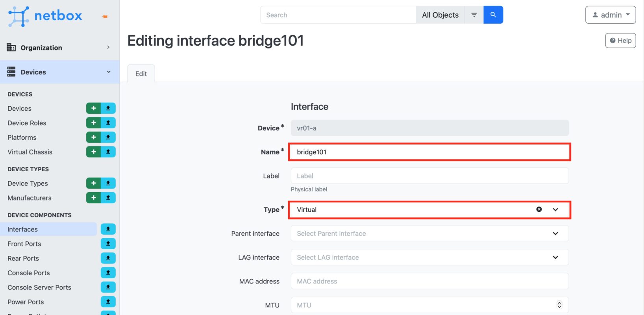Open Devices list in sidebar
Viewport: 644px width, 315px height.
pos(19,108)
